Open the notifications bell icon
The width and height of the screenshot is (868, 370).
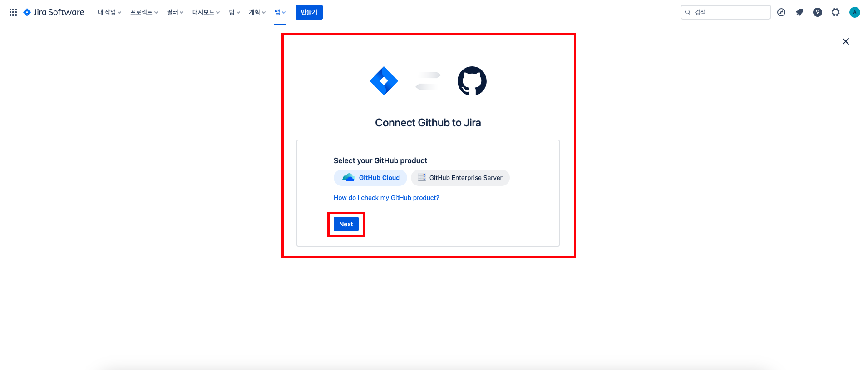(x=799, y=12)
